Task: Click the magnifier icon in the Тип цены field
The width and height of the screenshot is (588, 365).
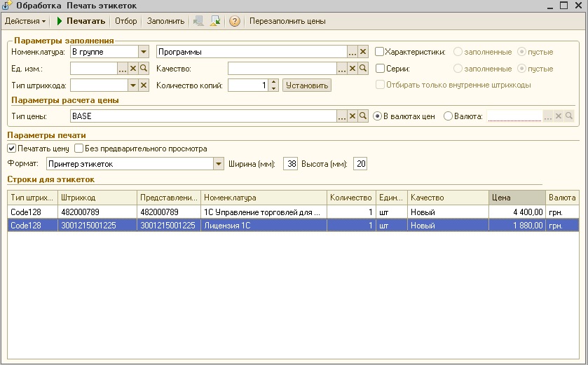Action: click(x=362, y=116)
